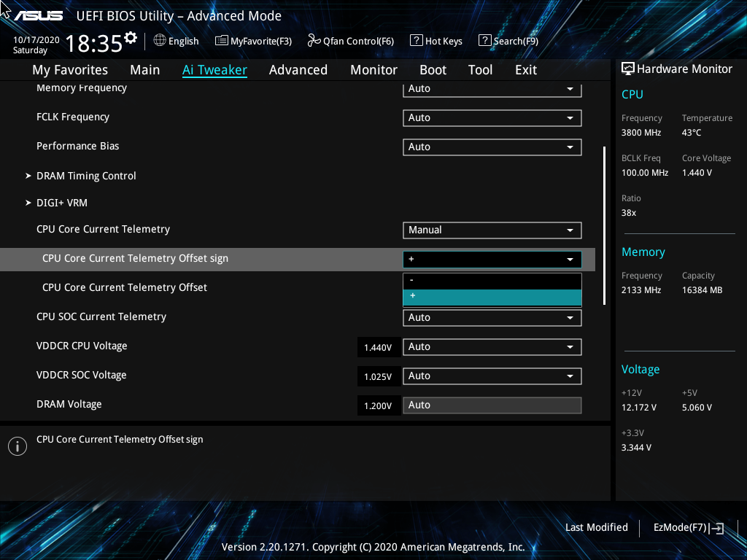Click the 1.200V DRAM voltage value box
This screenshot has height=560, width=747.
379,405
